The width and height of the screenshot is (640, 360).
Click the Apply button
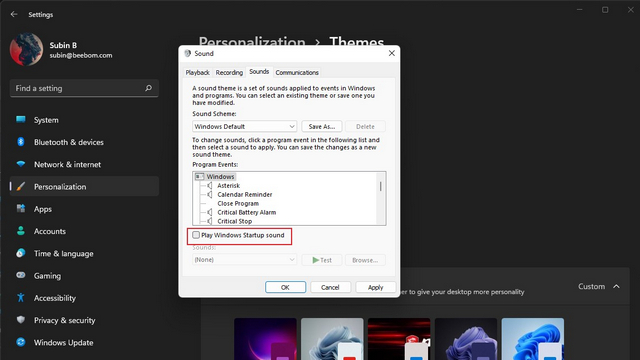376,287
